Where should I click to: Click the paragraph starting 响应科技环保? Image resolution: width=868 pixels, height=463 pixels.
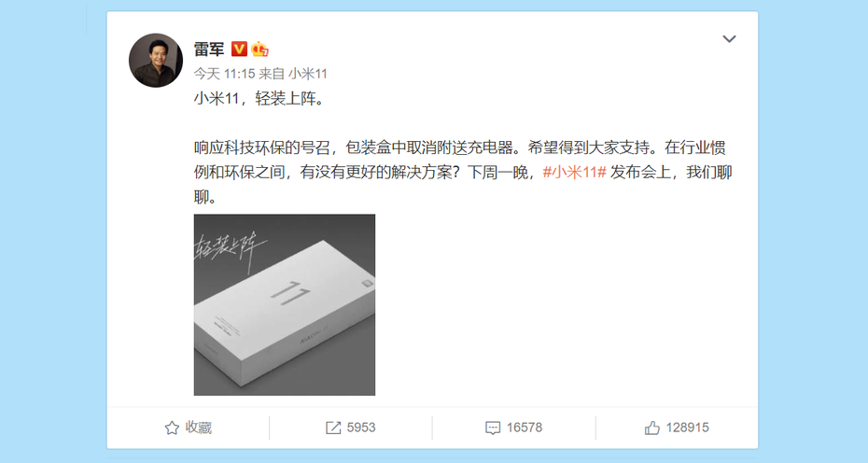click(463, 173)
